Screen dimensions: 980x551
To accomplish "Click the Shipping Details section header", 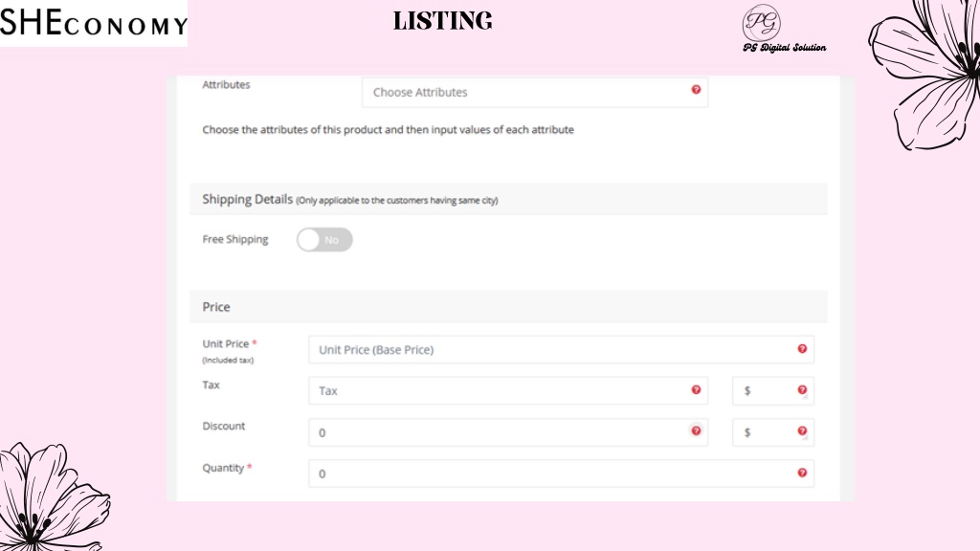I will point(508,199).
